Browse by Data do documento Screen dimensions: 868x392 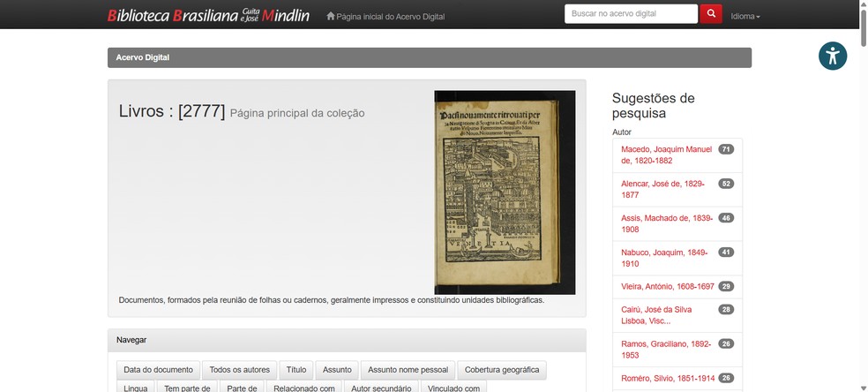tap(158, 370)
